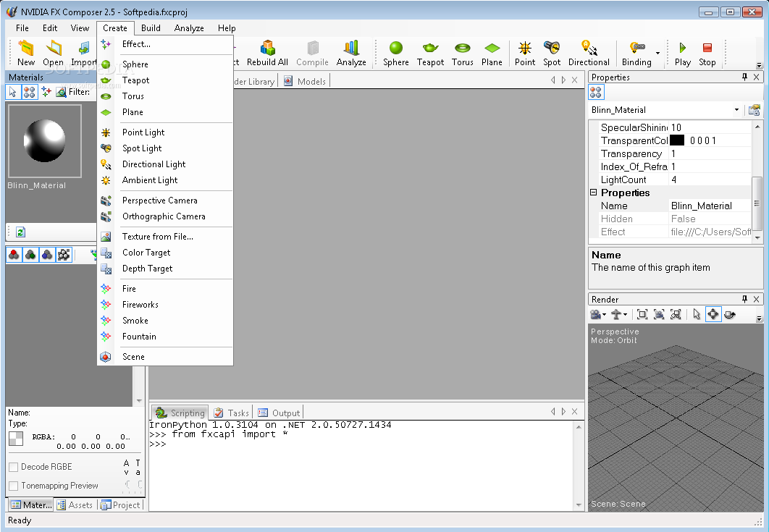Click the RGBA checkered color swatch

pos(16,439)
